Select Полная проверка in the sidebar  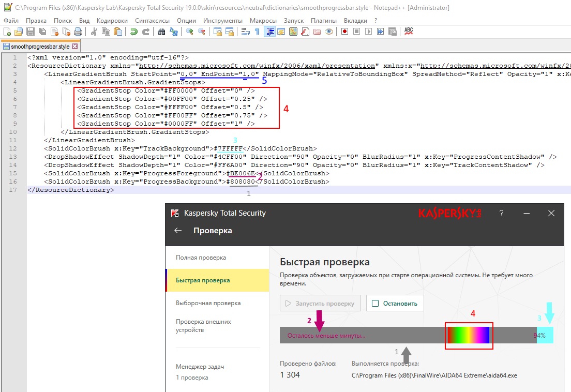click(201, 258)
